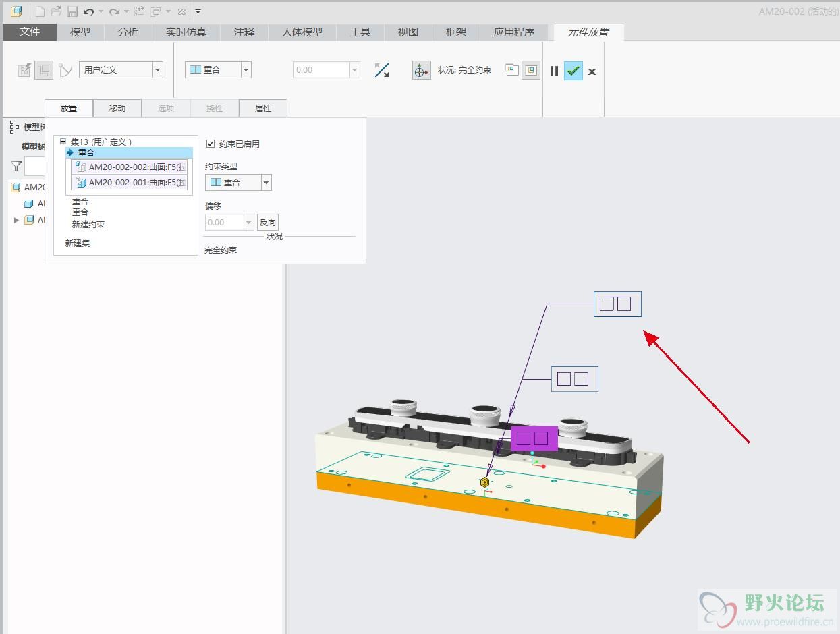The width and height of the screenshot is (840, 634).
Task: Show component in separate window
Action: (x=512, y=69)
